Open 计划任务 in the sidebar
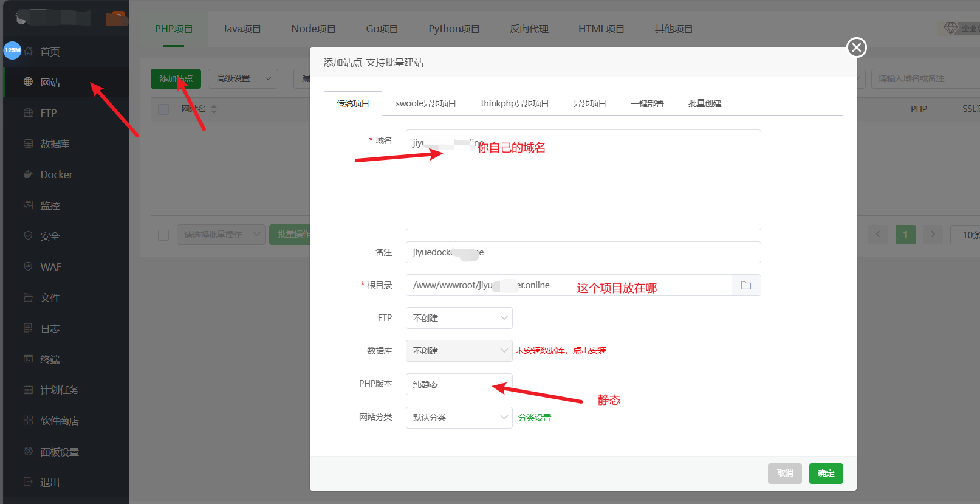The image size is (980, 504). pyautogui.click(x=60, y=390)
